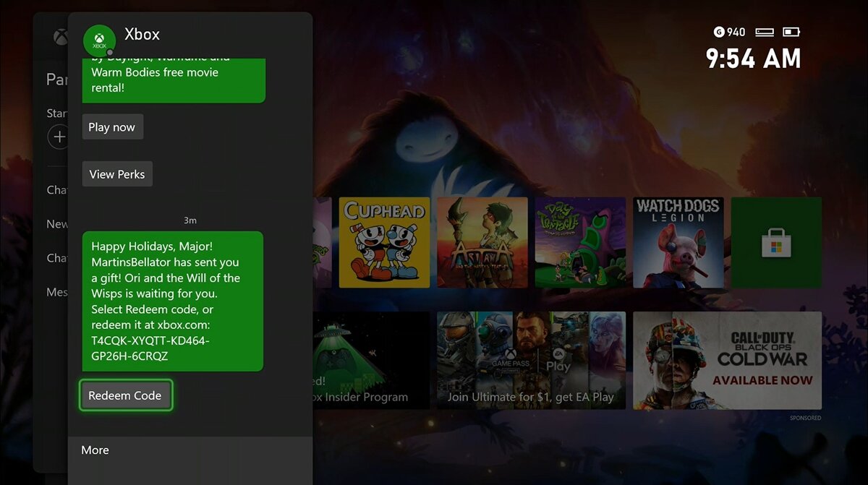Click the SPONSORED label under the ad
868x485 pixels.
click(805, 418)
